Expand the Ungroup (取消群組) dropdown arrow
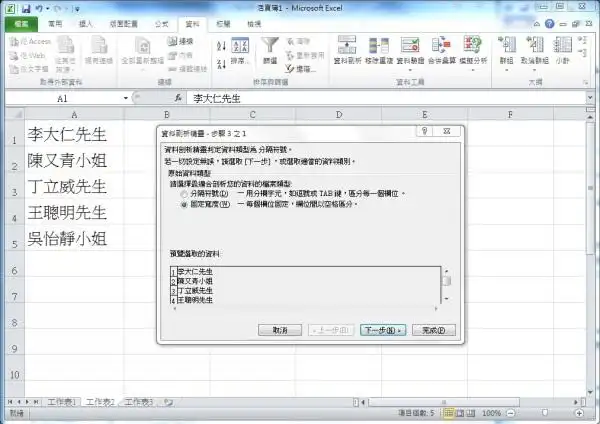 (535, 70)
